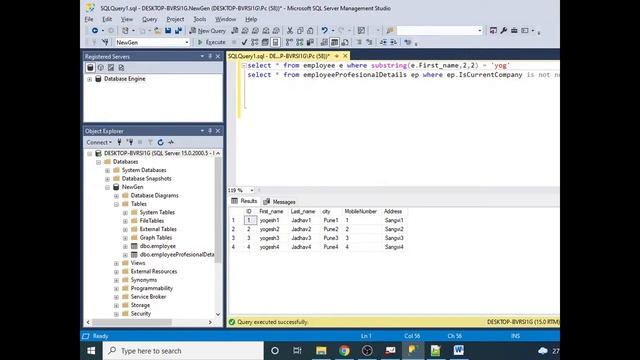Click the yogesh1 cell in results
640x360 pixels.
pos(269,220)
